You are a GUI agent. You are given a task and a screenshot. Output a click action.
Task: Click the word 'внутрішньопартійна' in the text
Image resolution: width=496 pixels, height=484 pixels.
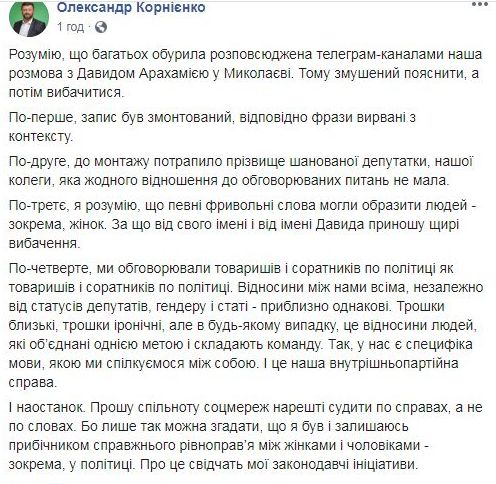point(394,363)
